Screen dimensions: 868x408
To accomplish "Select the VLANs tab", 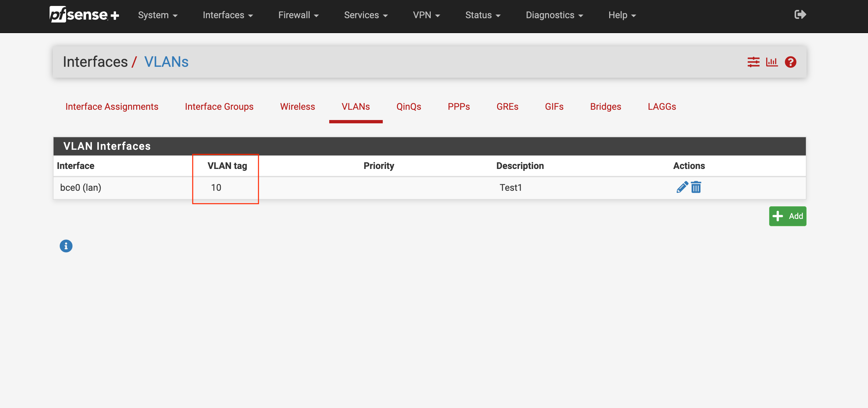I will (356, 106).
